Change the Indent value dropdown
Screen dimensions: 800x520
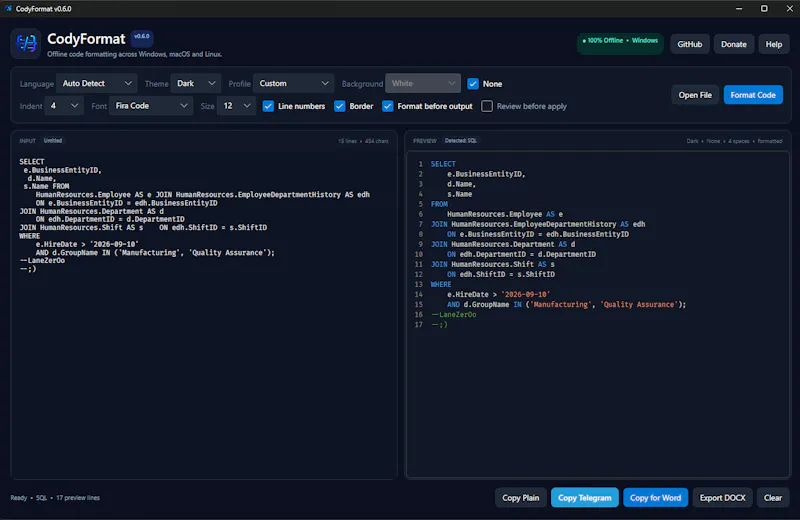pyautogui.click(x=64, y=106)
